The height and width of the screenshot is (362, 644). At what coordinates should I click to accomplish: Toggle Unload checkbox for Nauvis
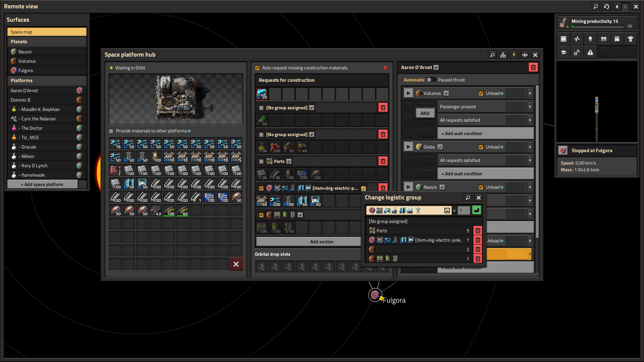coord(481,187)
